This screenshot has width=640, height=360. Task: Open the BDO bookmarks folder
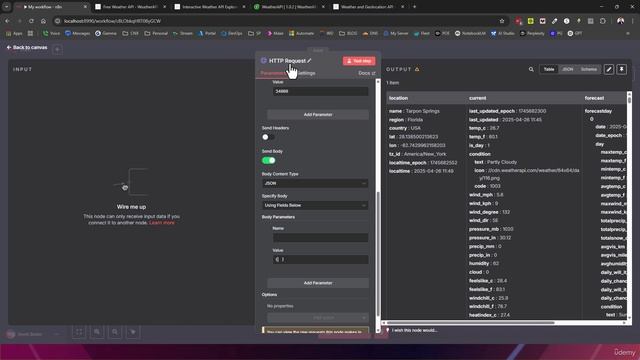click(x=348, y=33)
